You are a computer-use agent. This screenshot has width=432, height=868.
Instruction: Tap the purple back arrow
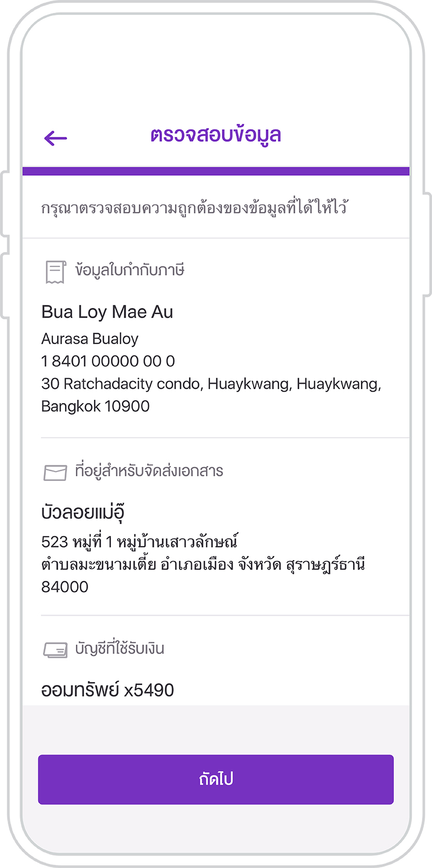click(56, 138)
